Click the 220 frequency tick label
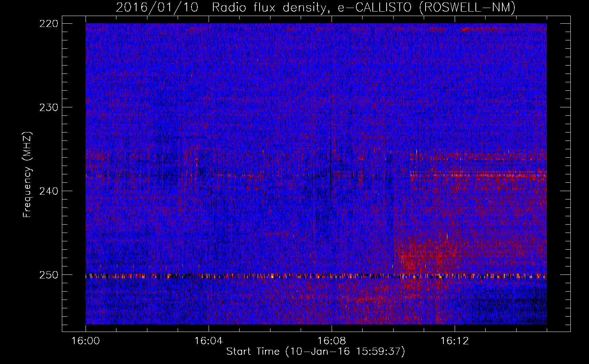Screen dimensions: 589x364 pyautogui.click(x=48, y=23)
